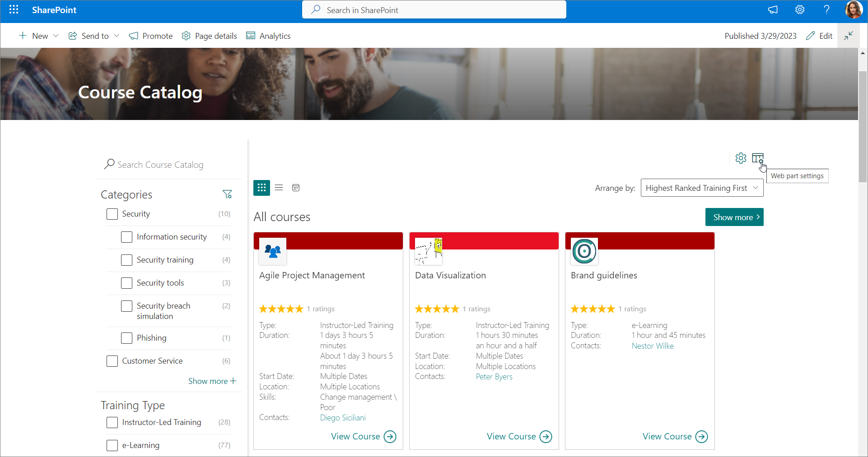The image size is (868, 457).
Task: Check the Security category checkbox
Action: pos(112,214)
